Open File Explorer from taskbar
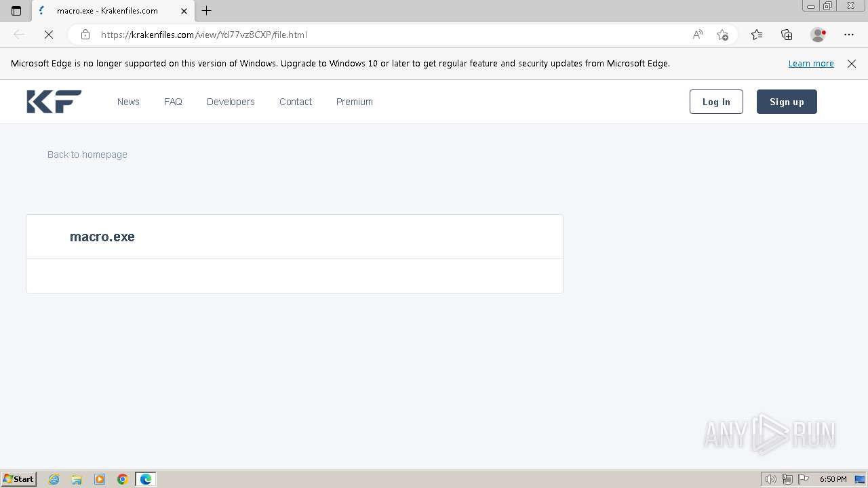This screenshot has width=868, height=488. click(x=77, y=479)
